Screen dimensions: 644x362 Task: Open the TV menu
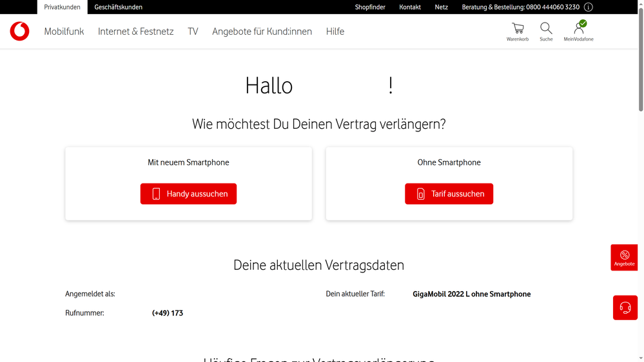pos(193,32)
